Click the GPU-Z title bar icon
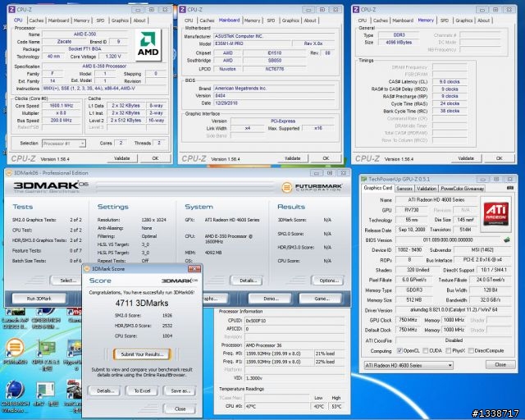This screenshot has height=420, width=525. (x=364, y=179)
